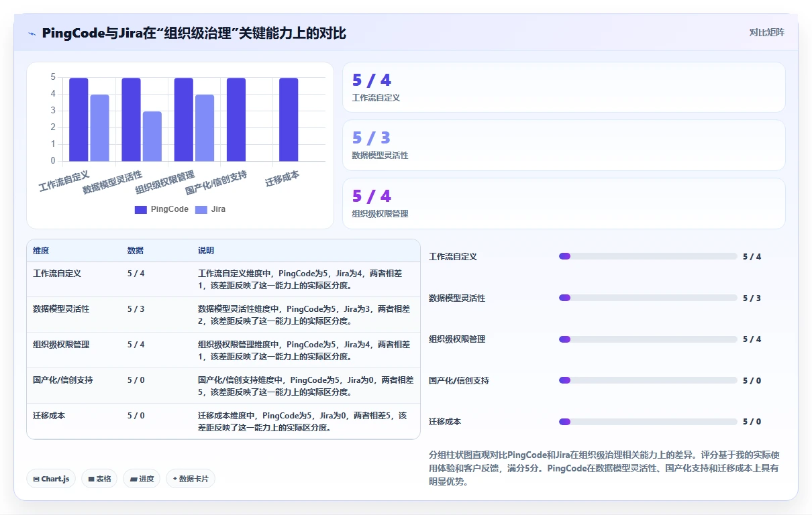
Task: Click the 5 / 3 value beside the progress bar
Action: coord(752,298)
